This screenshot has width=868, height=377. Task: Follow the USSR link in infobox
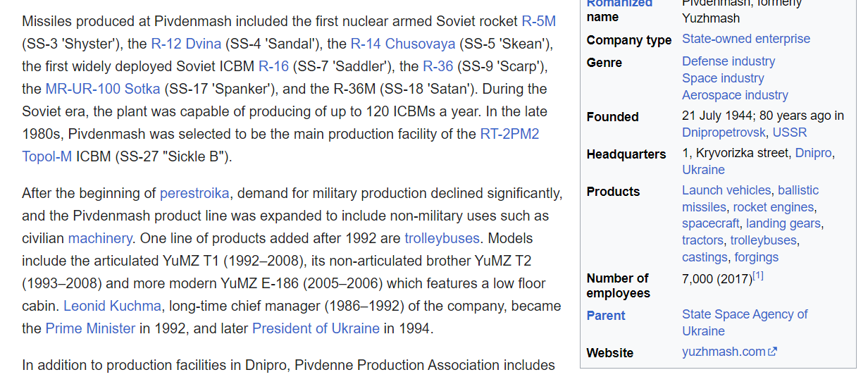tap(790, 132)
